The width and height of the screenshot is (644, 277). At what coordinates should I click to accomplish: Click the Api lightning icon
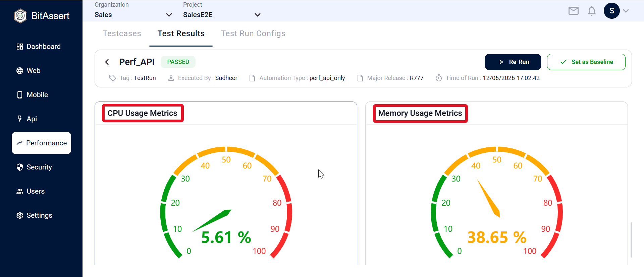20,119
